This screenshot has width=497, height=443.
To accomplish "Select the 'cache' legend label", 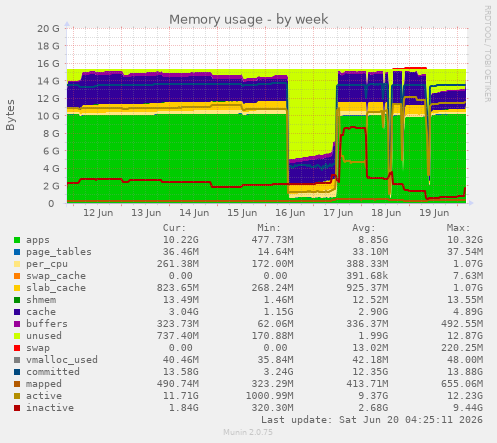I will (41, 312).
